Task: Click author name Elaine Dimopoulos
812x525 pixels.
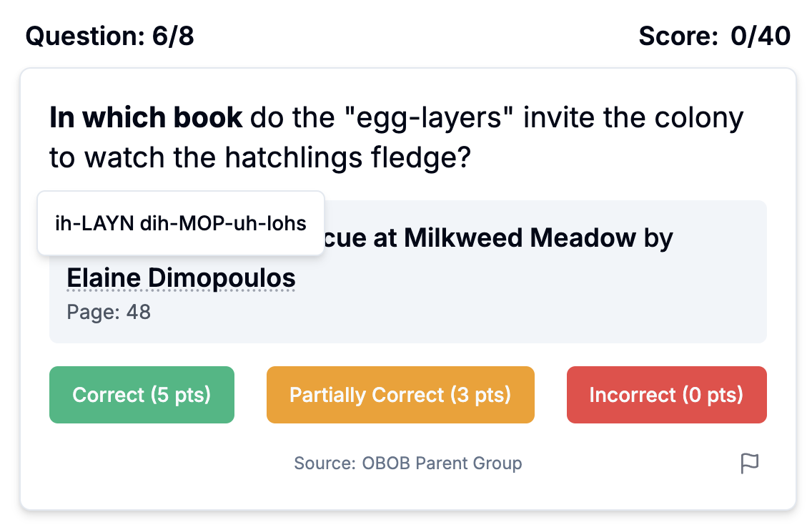Action: (x=181, y=278)
